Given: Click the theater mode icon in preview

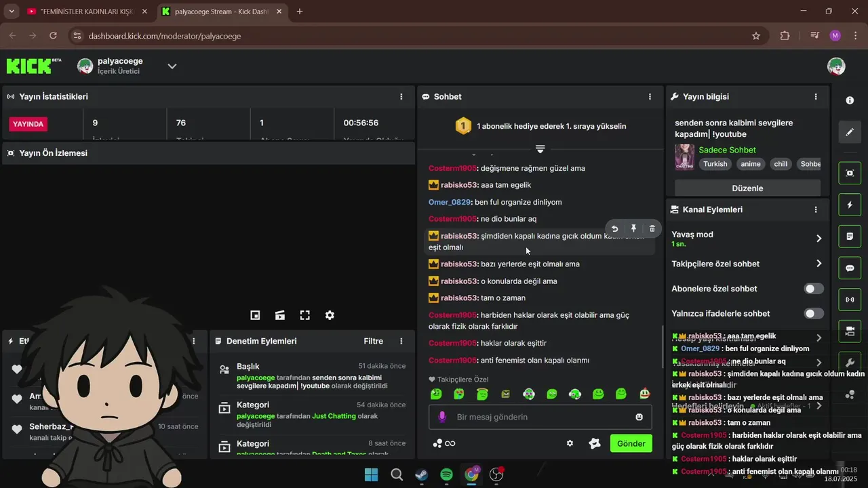Looking at the screenshot, I should pyautogui.click(x=280, y=315).
